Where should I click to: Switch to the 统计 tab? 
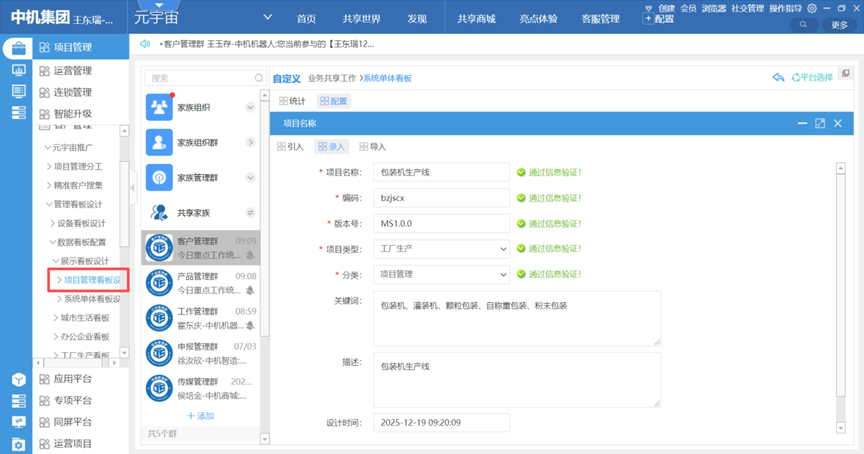293,101
